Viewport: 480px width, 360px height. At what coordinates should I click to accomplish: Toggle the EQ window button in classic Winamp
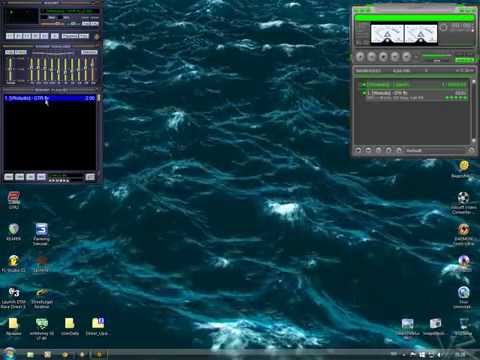[86, 24]
